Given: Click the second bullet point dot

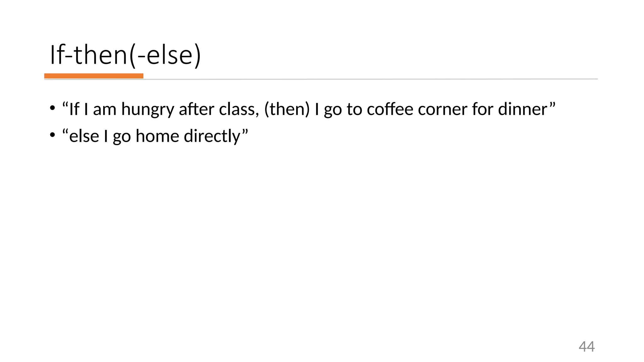Looking at the screenshot, I should [x=52, y=135].
